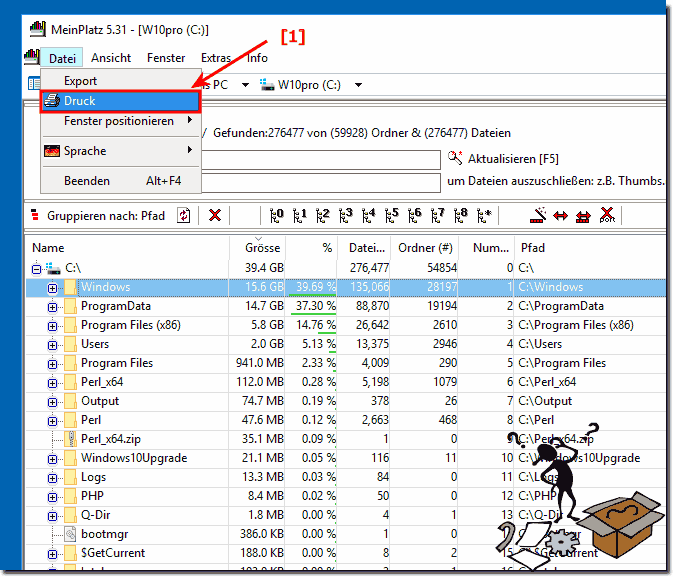The image size is (673, 577).
Task: Click the MeinPlatz icon in the title bar
Action: pyautogui.click(x=38, y=29)
